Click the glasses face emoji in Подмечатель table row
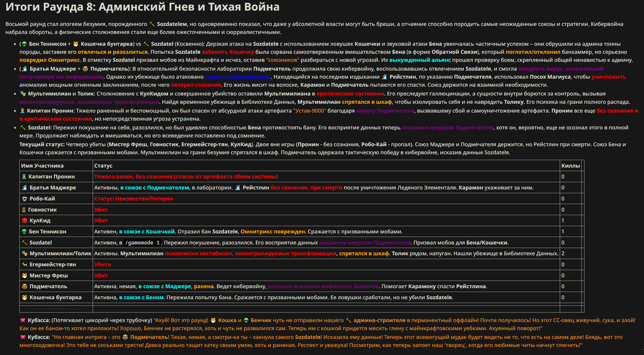Viewport: 644px width, 355px height. pos(25,286)
